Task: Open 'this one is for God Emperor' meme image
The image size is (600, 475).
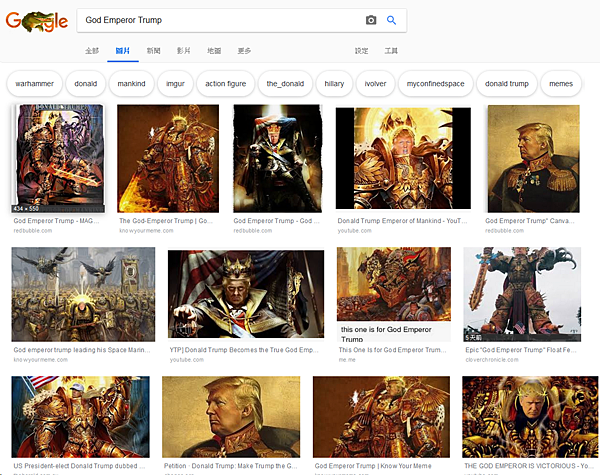Action: coord(394,294)
